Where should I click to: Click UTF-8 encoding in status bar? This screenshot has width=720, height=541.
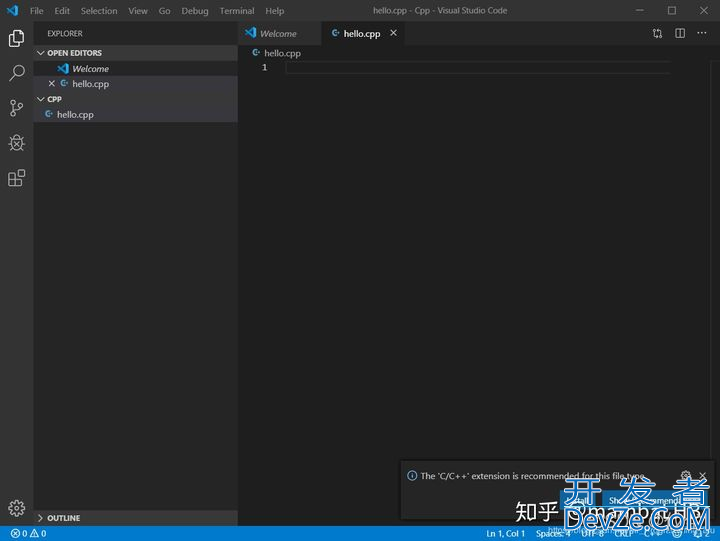pyautogui.click(x=592, y=533)
